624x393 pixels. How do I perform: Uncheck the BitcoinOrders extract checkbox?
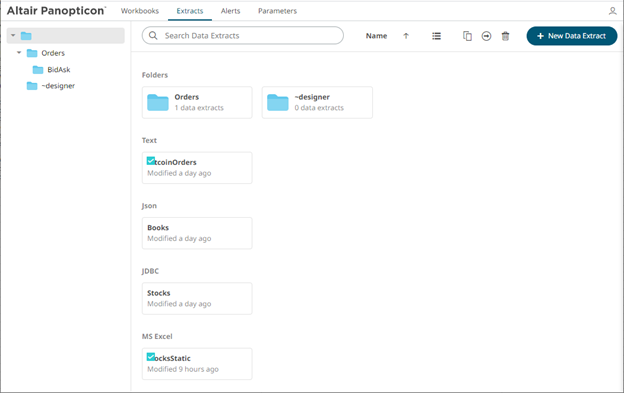pyautogui.click(x=151, y=161)
